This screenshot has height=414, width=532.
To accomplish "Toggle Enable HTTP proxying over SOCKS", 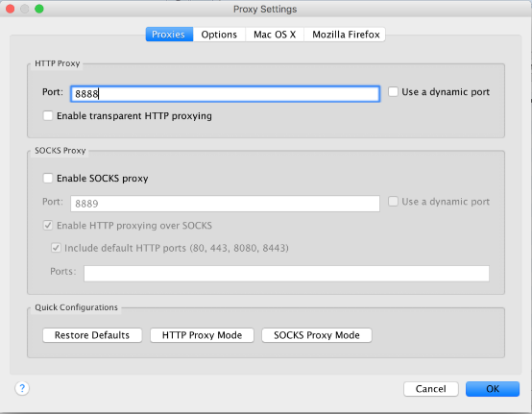I will point(48,226).
